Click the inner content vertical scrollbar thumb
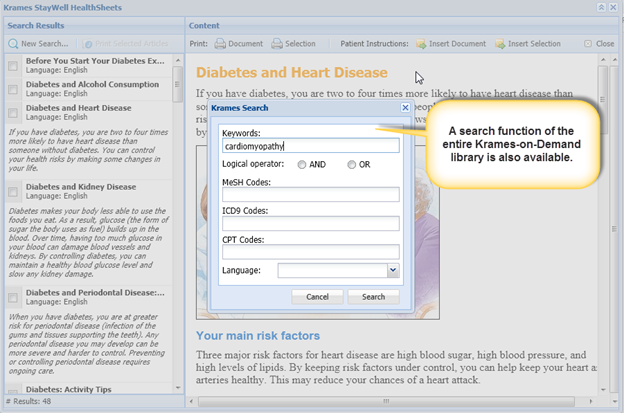This screenshot has width=624, height=413. pos(603,99)
